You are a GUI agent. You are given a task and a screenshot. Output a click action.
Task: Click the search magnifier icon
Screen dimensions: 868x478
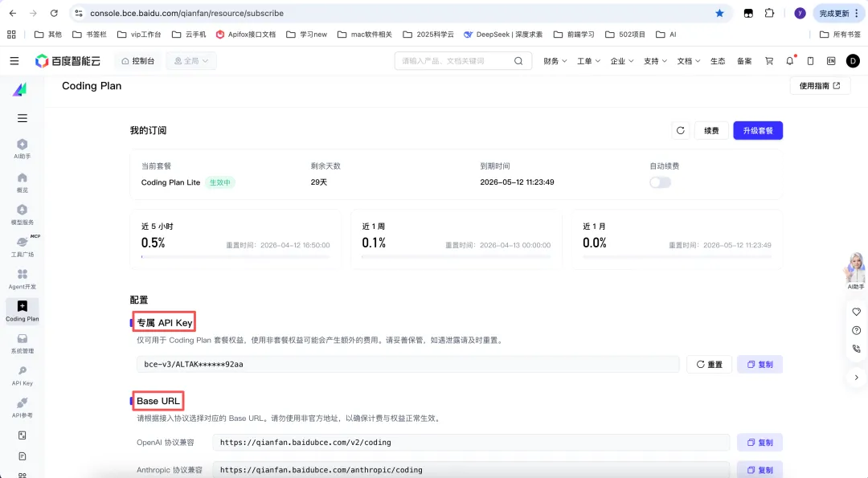(x=518, y=61)
